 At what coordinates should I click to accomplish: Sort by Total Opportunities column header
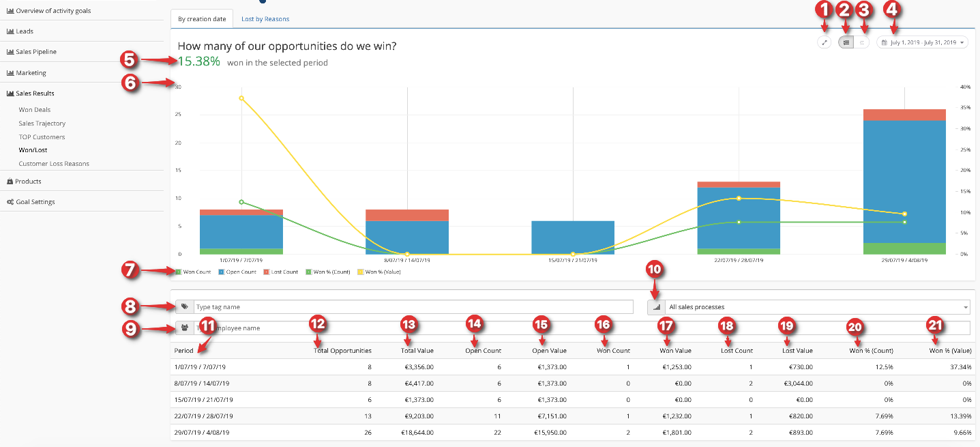coord(342,351)
